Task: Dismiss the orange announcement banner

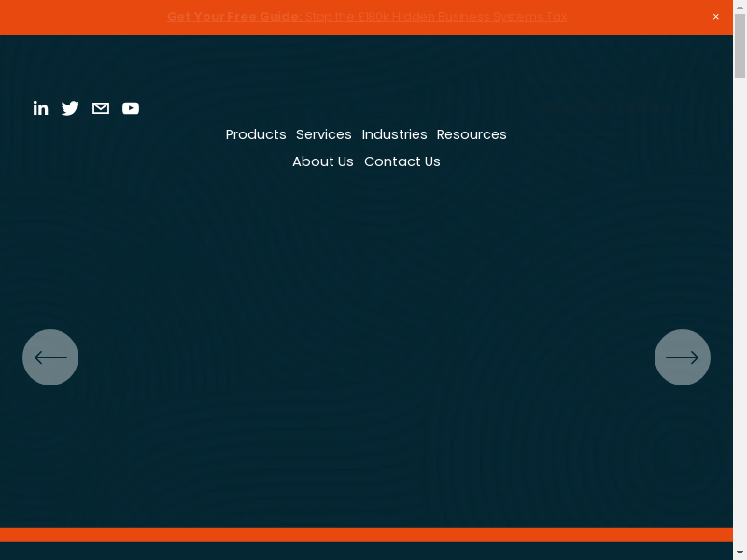Action: pyautogui.click(x=716, y=17)
